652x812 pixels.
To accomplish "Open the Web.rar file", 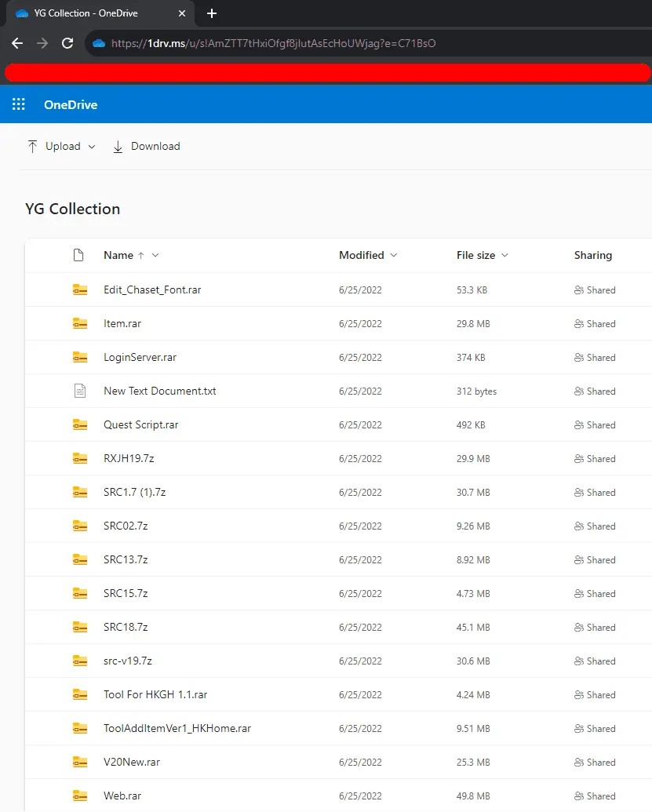I will 122,796.
